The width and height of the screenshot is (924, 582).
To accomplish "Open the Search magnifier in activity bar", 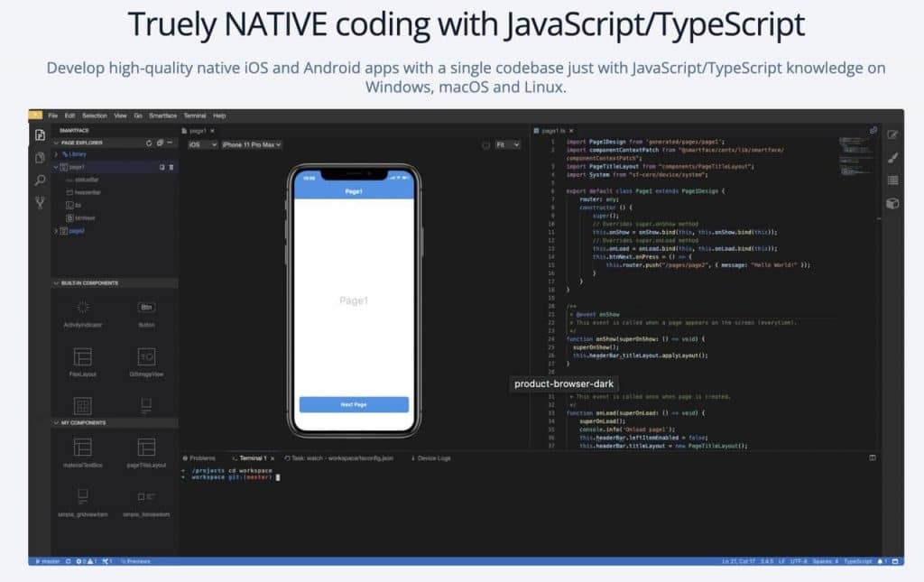I will (x=40, y=180).
